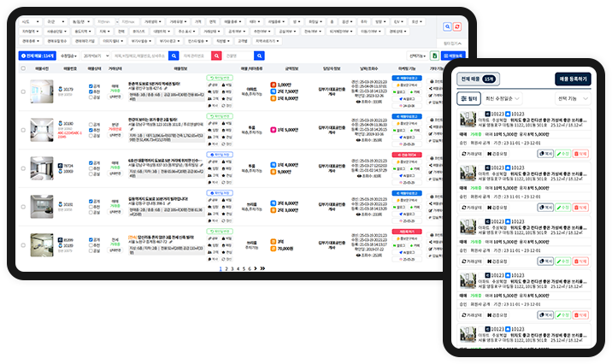Check the select-all checkbox in table header
The image size is (612, 364).
(23, 68)
